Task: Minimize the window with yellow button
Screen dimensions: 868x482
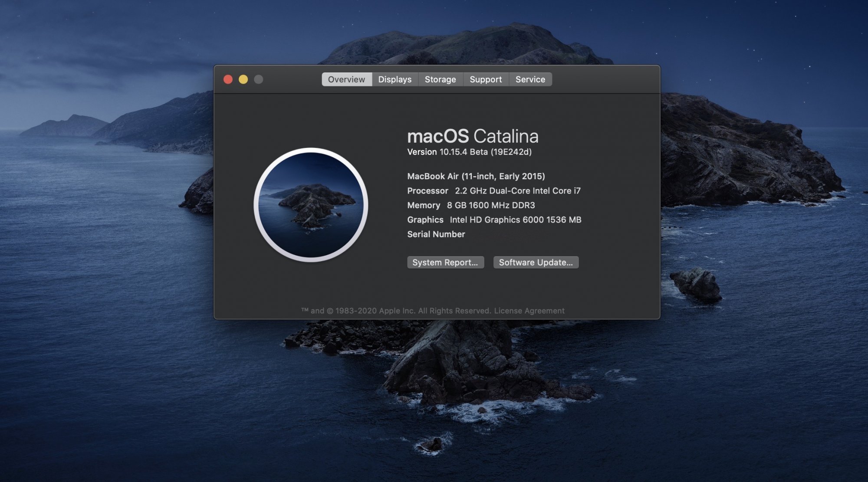Action: coord(243,79)
